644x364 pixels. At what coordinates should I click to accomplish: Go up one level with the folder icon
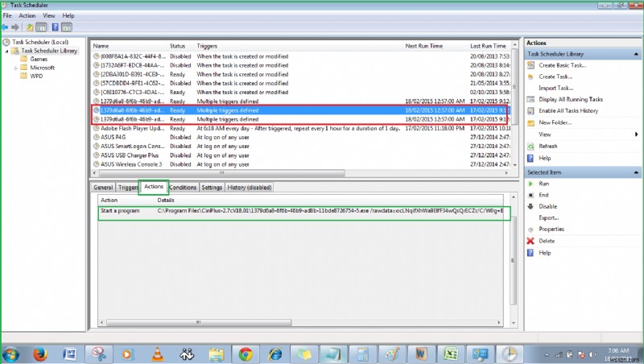click(x=30, y=27)
